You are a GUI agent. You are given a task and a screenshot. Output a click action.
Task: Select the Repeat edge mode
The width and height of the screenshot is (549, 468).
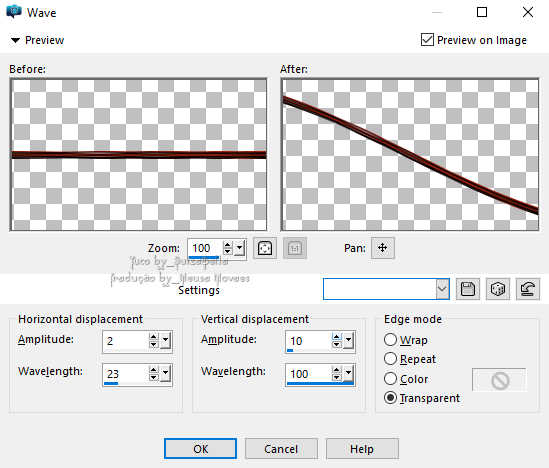pyautogui.click(x=390, y=359)
